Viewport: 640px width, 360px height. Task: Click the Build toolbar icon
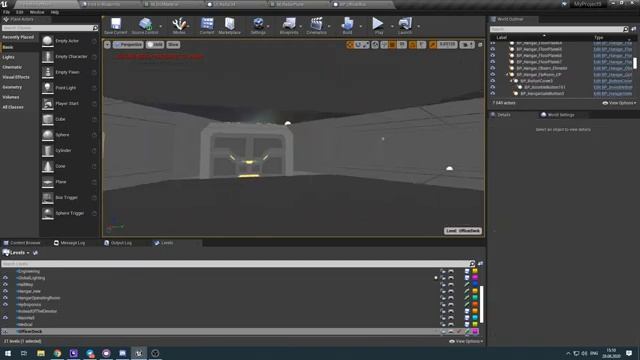(347, 24)
